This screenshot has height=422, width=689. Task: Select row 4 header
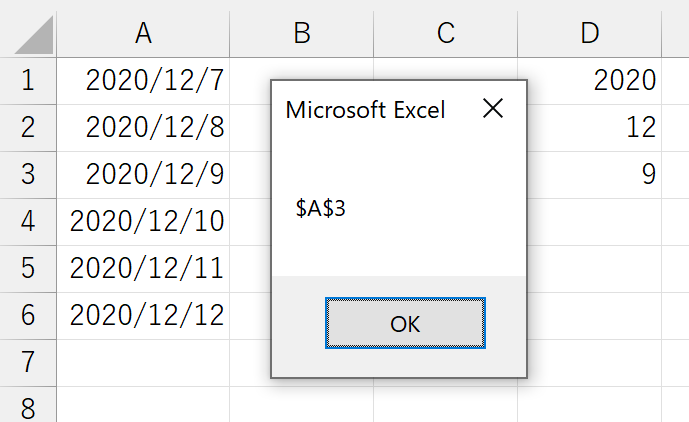28,222
